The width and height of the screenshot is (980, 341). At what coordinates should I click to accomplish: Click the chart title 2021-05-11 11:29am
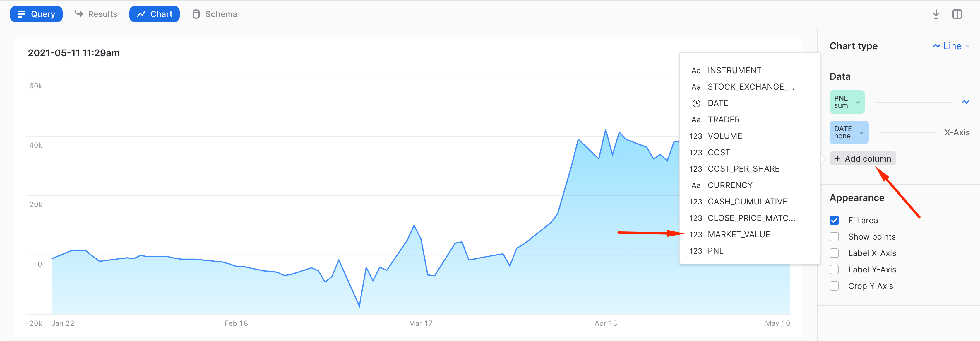tap(74, 53)
